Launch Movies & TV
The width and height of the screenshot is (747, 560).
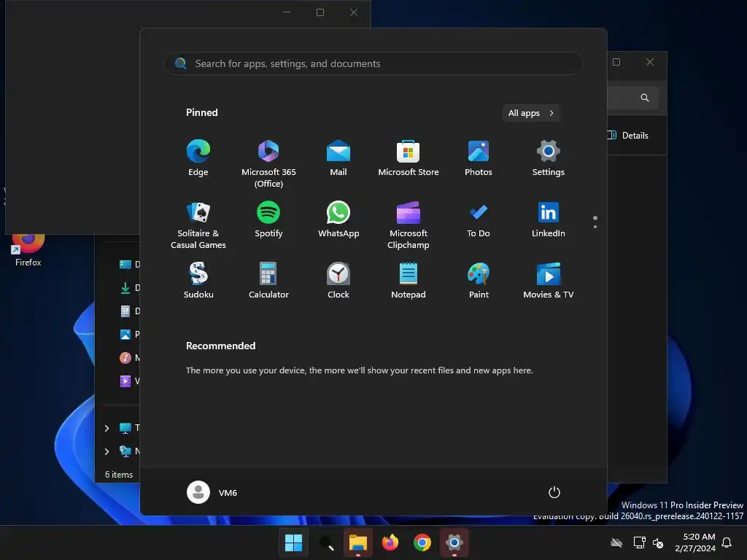click(x=549, y=280)
